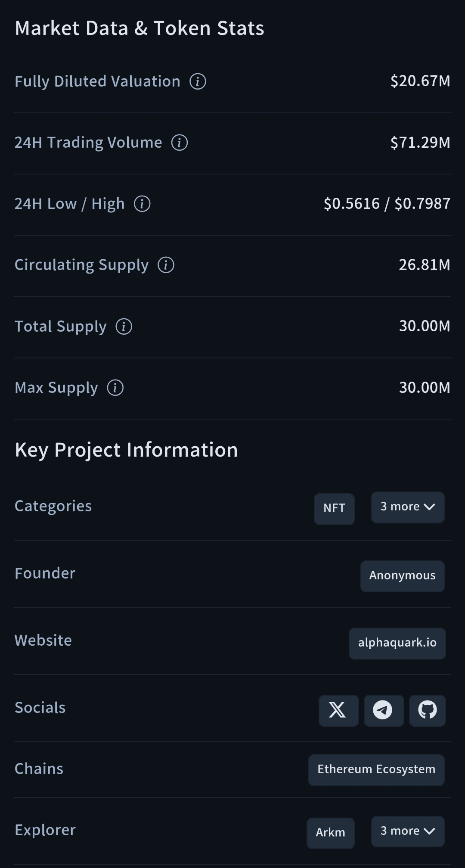Expand the Categories '3 more' dropdown
This screenshot has width=465, height=868.
coord(407,507)
